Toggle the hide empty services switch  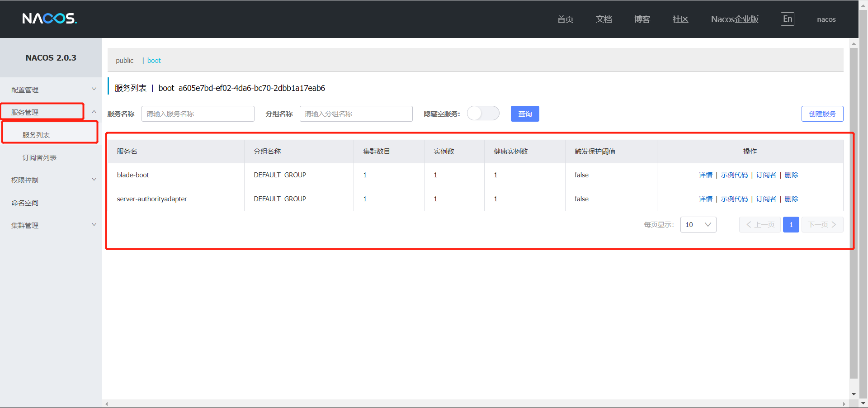[483, 113]
